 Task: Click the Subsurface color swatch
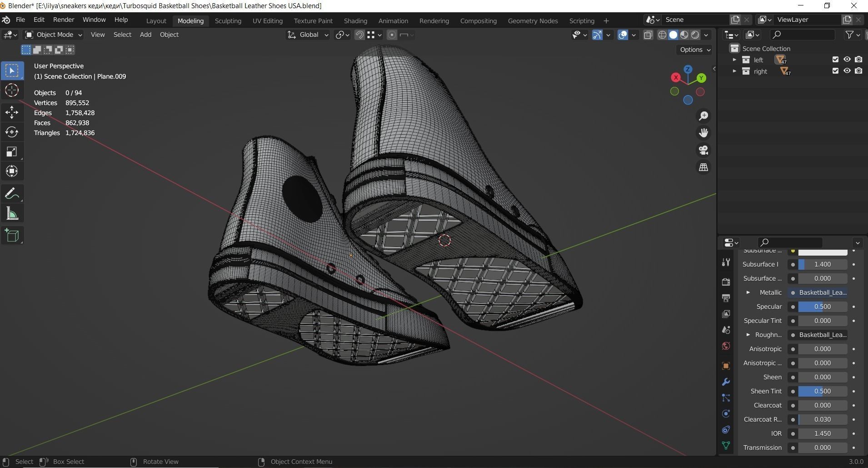coord(823,252)
